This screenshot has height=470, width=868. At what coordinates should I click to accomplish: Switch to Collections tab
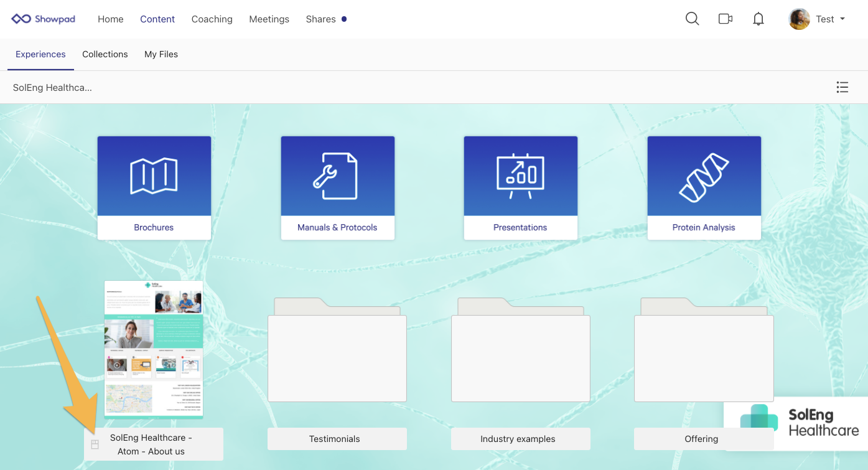[105, 54]
